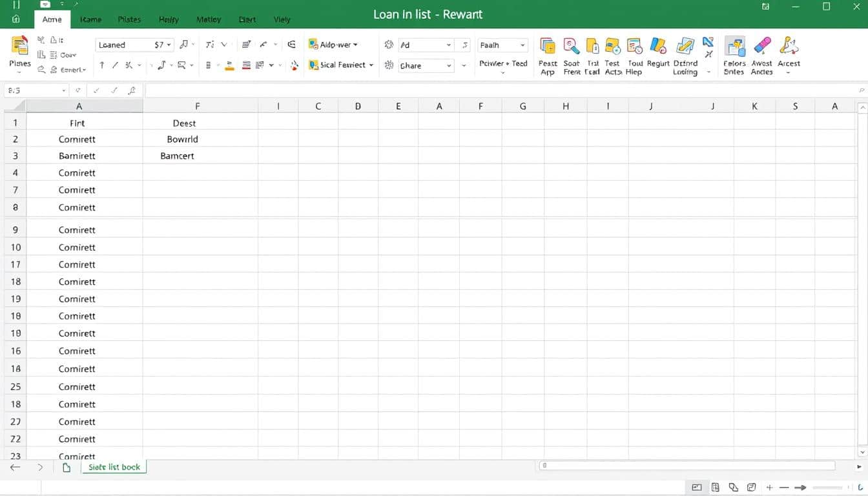The height and width of the screenshot is (496, 868).
Task: Select the page layout view status icon
Action: 716,488
